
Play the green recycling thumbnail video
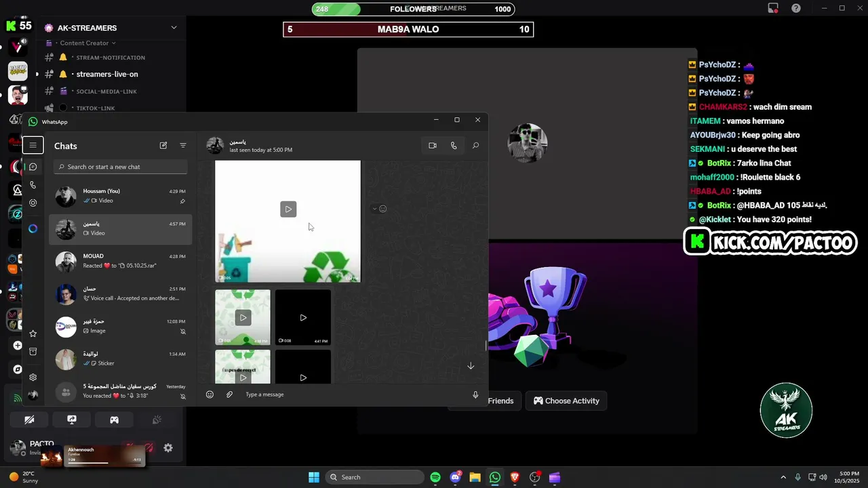[x=243, y=317]
